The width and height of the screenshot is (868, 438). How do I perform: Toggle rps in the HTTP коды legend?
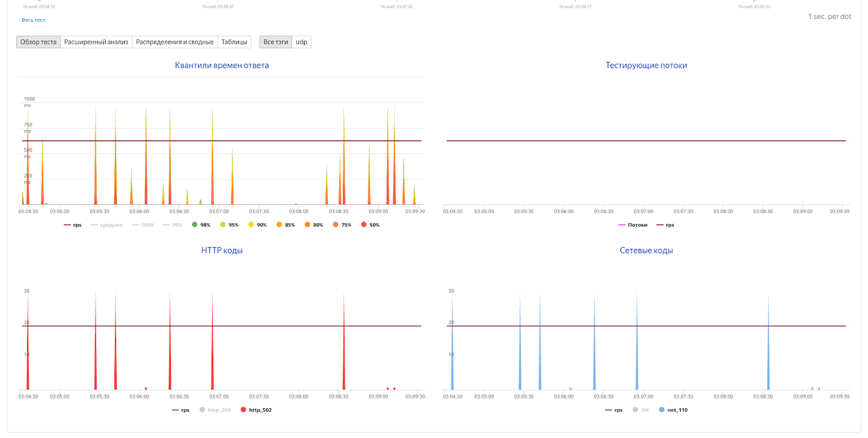click(181, 410)
